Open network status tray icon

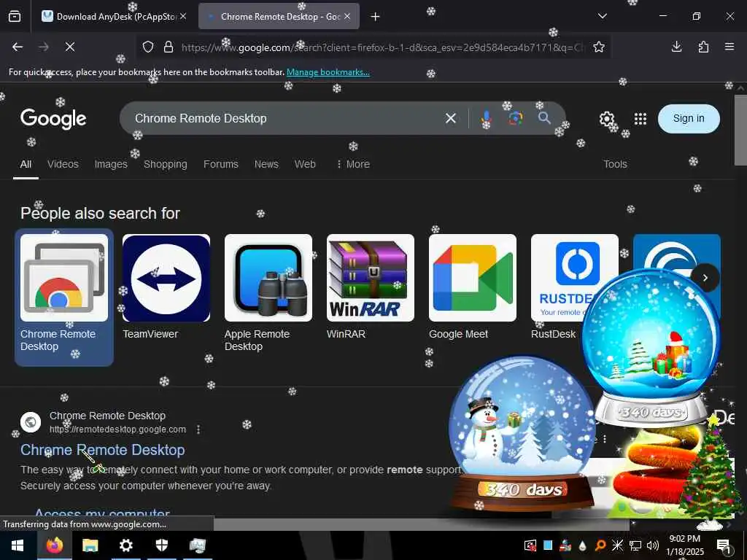point(635,545)
